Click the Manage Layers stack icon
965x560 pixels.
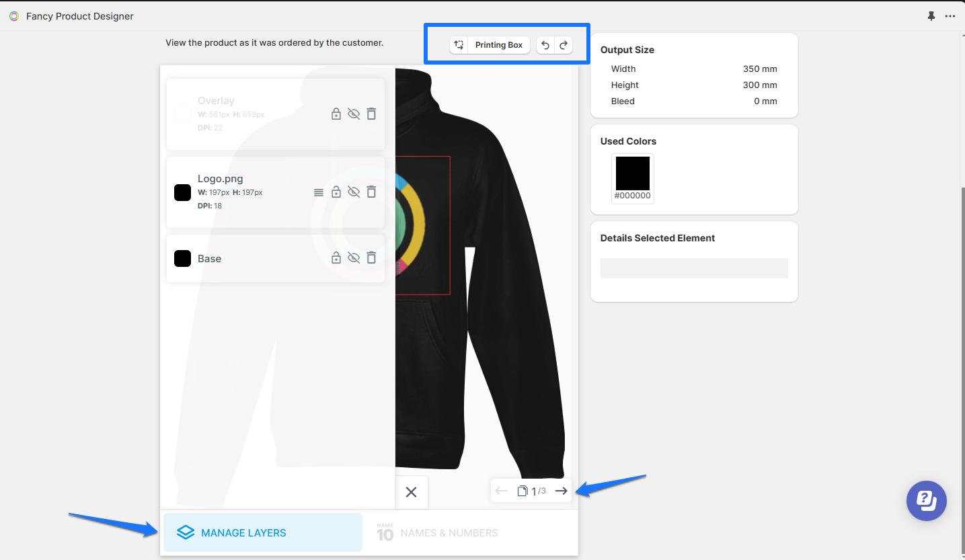point(186,532)
